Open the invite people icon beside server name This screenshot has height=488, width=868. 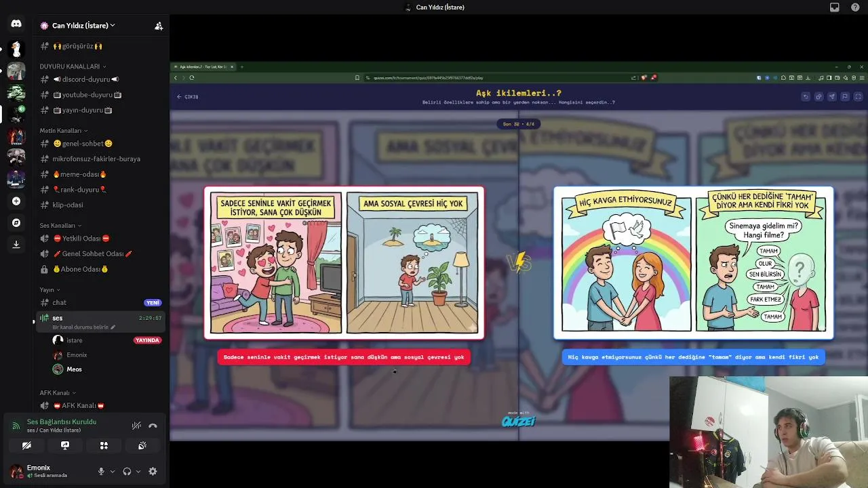tap(159, 26)
